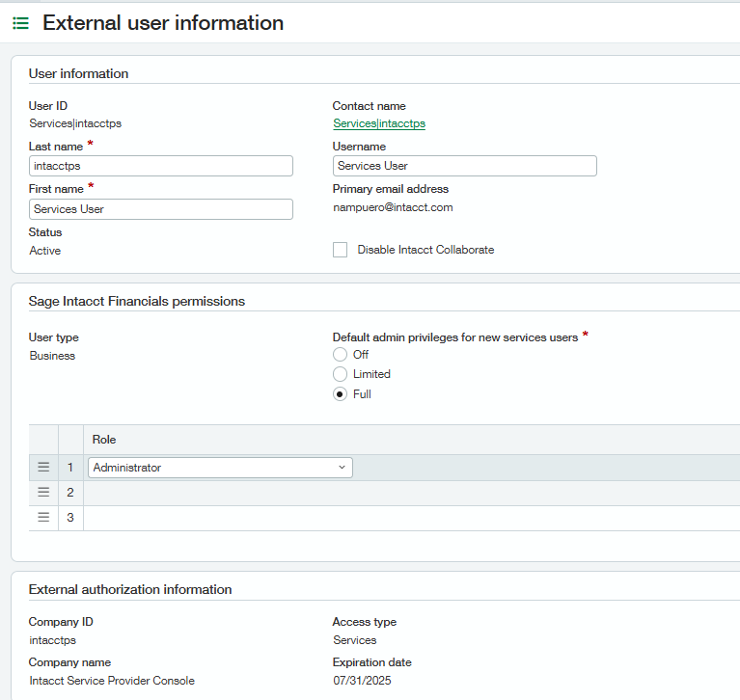The image size is (740, 700).
Task: Click the expiration date 07/31/2025
Action: [x=362, y=680]
